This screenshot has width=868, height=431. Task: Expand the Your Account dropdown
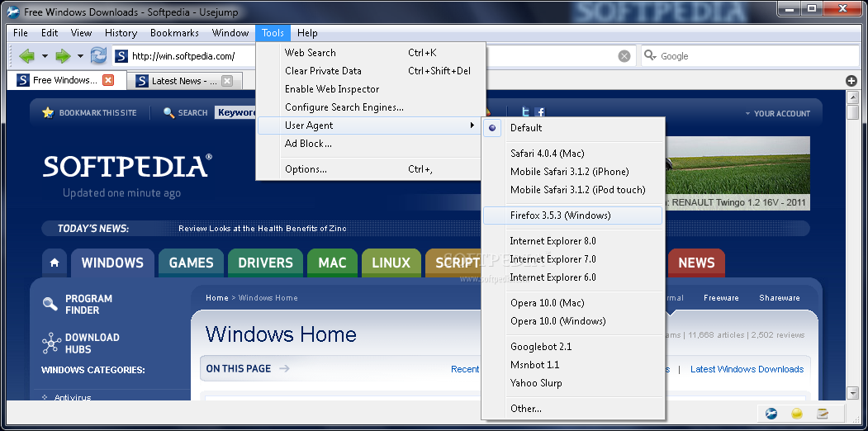pyautogui.click(x=777, y=113)
